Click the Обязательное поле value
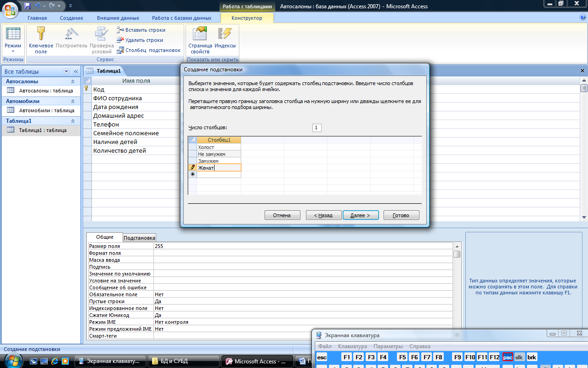Image resolution: width=588 pixels, height=368 pixels. pos(303,294)
